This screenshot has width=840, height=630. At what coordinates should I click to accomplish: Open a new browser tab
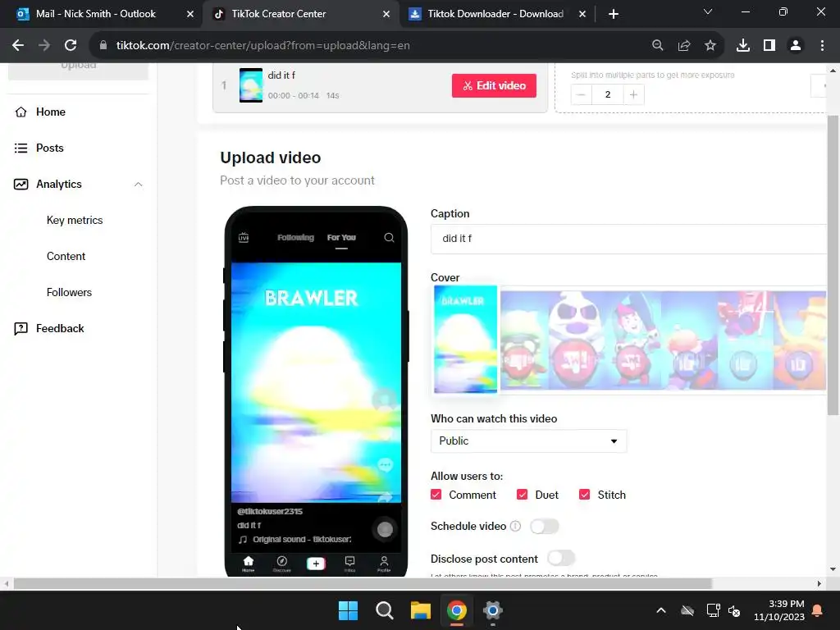pos(614,15)
